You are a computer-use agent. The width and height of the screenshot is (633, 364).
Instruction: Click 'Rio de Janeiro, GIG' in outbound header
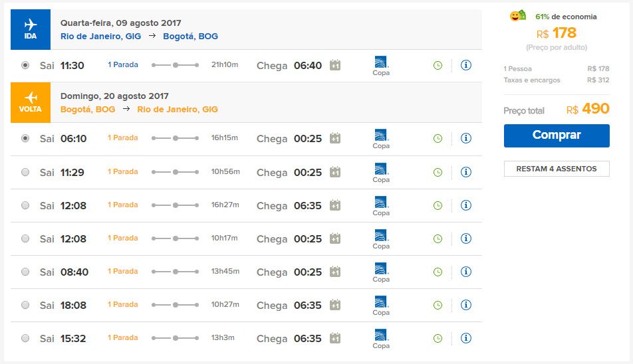(x=100, y=37)
